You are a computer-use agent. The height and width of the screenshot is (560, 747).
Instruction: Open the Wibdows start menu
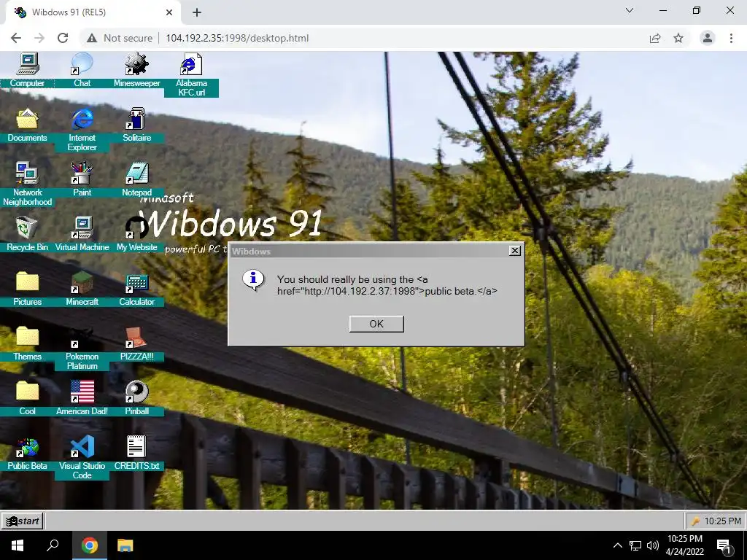(x=23, y=521)
